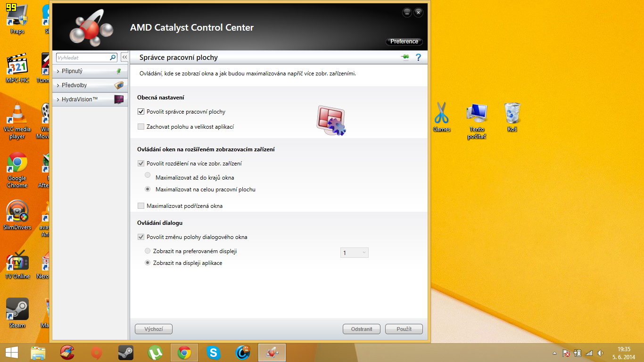Viewport: 644px width, 362px height.
Task: Open the Preference menu
Action: click(x=404, y=41)
